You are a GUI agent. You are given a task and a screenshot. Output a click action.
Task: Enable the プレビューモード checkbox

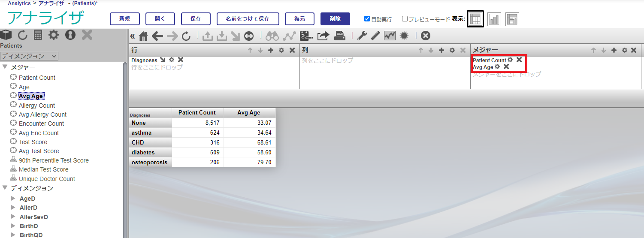point(405,19)
